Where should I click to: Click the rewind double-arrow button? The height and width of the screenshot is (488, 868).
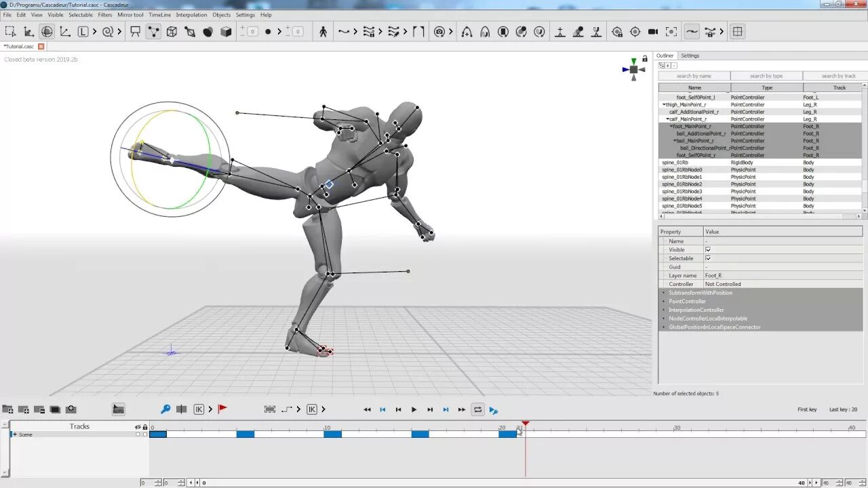pos(367,409)
